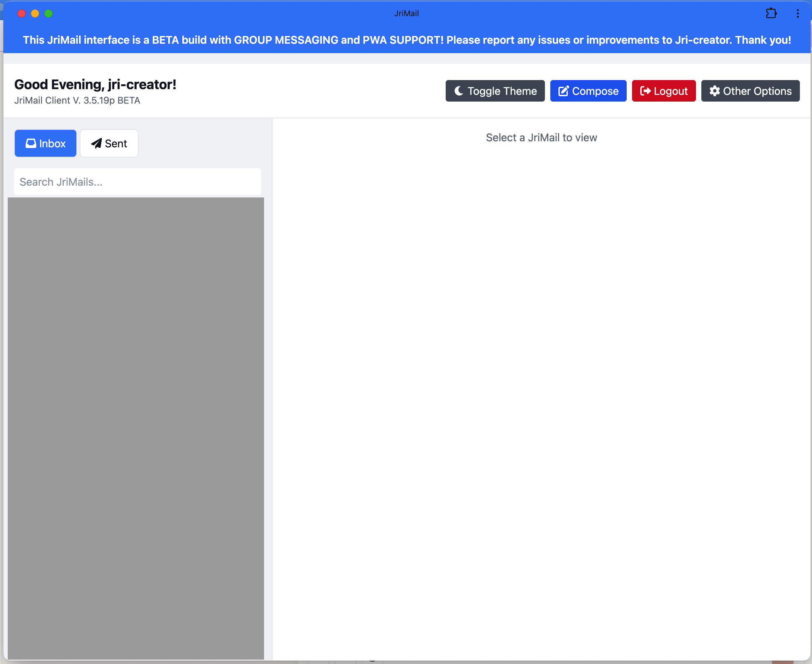This screenshot has width=812, height=664.
Task: Maximize the window with green button
Action: pos(48,13)
